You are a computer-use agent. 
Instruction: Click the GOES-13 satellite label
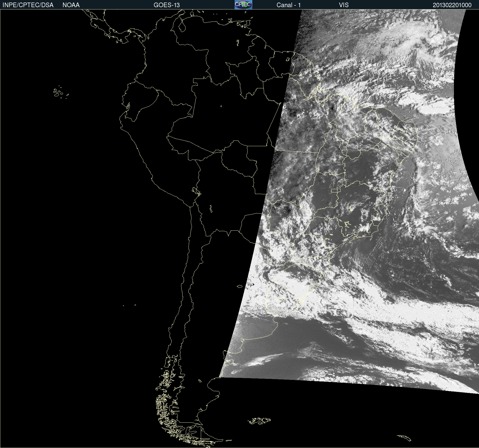click(167, 5)
